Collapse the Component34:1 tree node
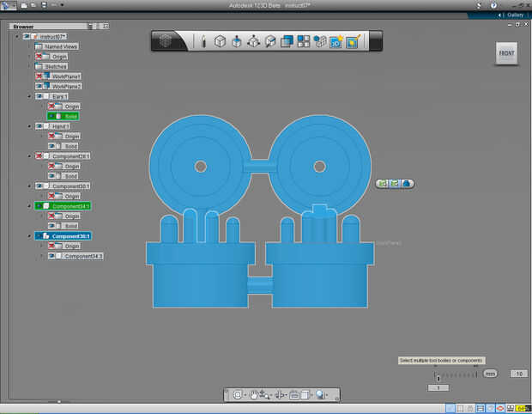 click(29, 206)
